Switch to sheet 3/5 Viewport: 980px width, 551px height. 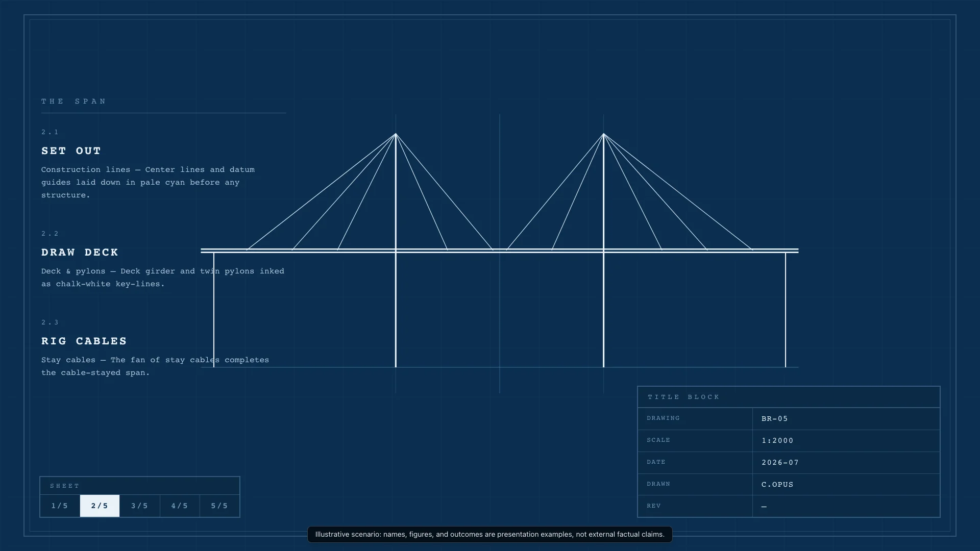[x=139, y=506]
